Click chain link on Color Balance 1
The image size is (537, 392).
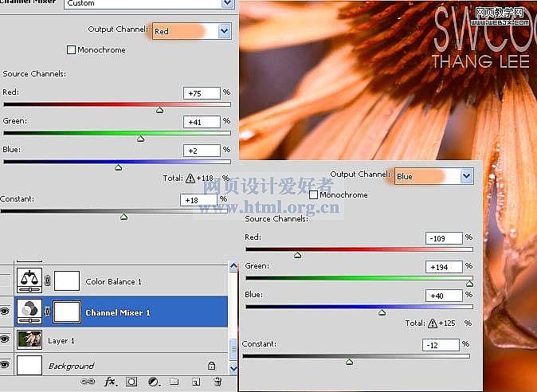[x=48, y=280]
